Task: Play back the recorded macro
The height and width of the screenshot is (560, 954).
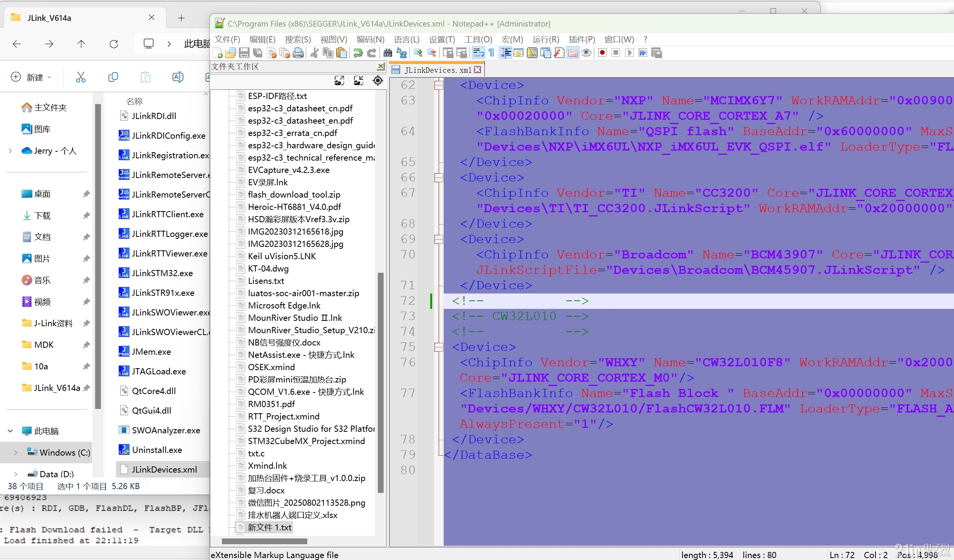Action: [x=629, y=53]
